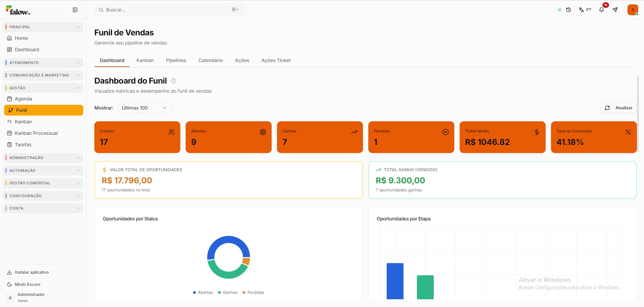Click the Atualizar button
Screen dimensions: 644x307
(x=618, y=108)
